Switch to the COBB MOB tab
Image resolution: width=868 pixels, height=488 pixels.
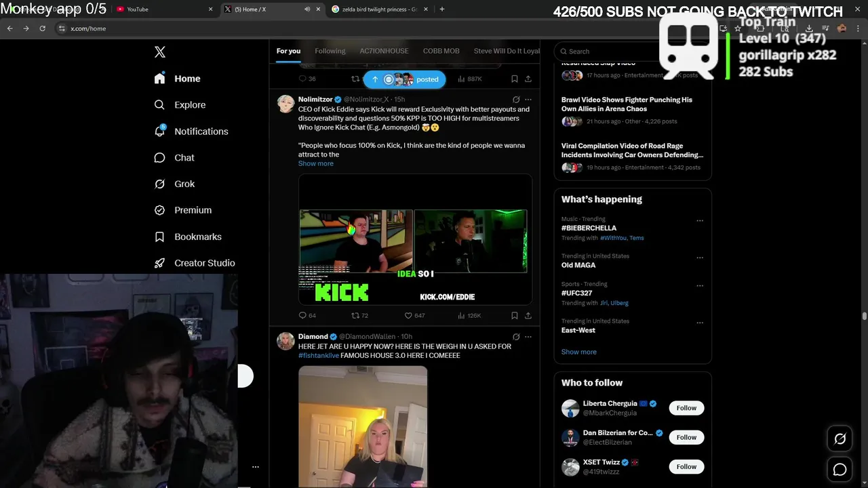[x=441, y=51]
